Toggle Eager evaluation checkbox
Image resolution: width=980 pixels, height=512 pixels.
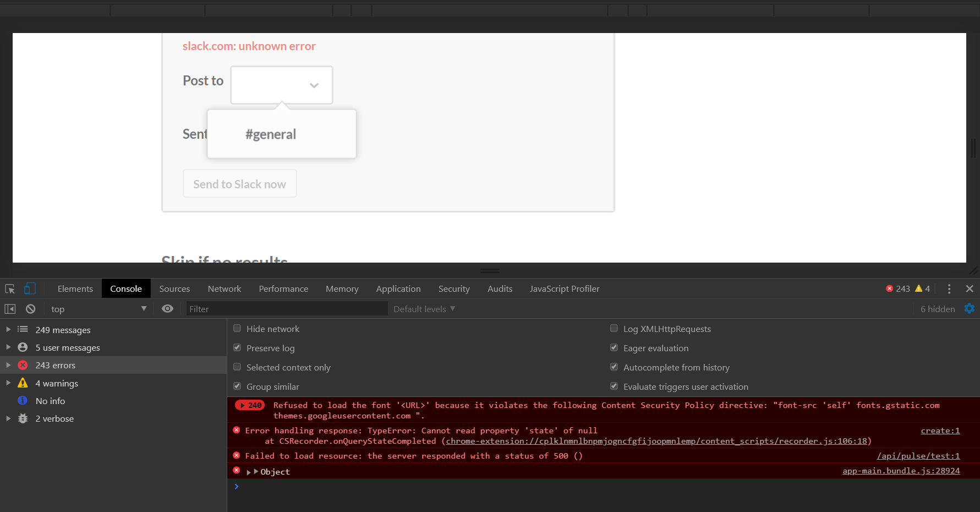[614, 347]
